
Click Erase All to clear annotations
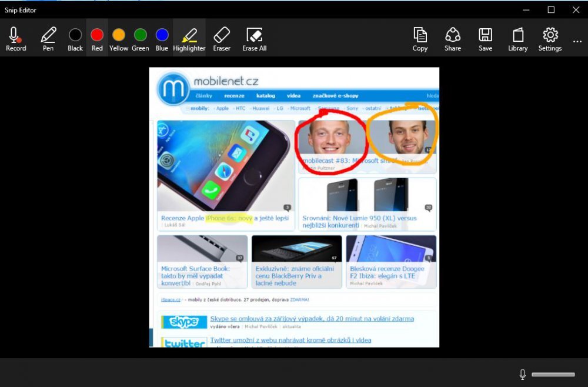(254, 39)
